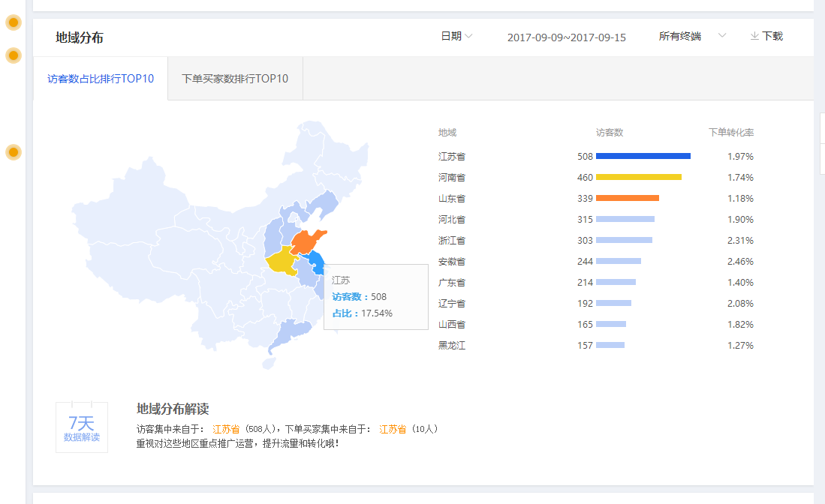Select the 访客数占比排行TOP10 tab
The image size is (825, 504).
click(101, 79)
